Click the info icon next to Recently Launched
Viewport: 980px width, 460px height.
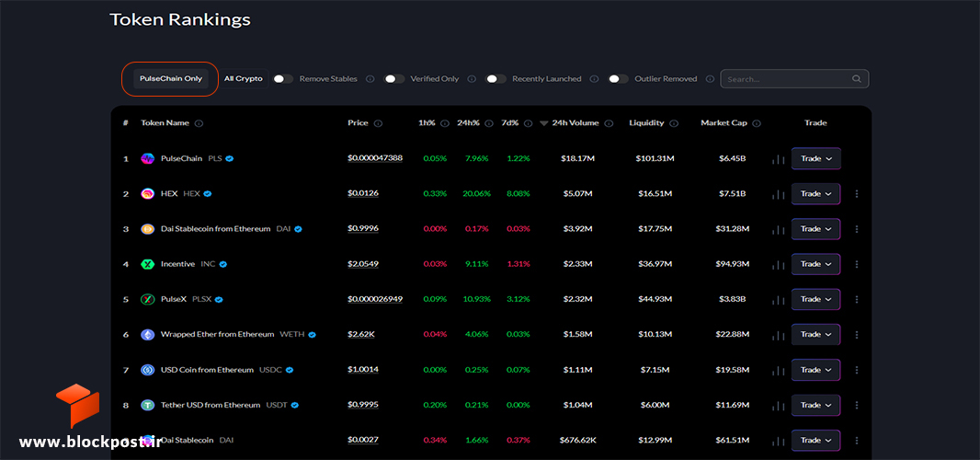tap(595, 79)
